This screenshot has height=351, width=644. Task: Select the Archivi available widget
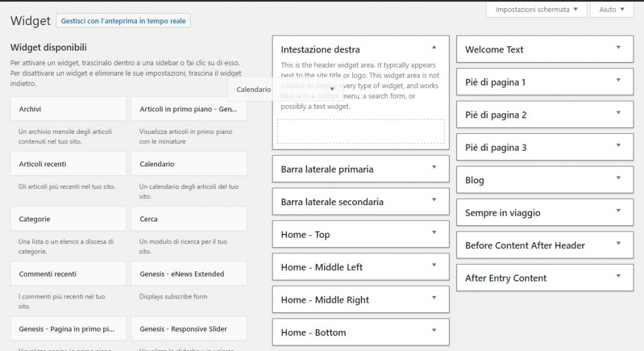(68, 109)
